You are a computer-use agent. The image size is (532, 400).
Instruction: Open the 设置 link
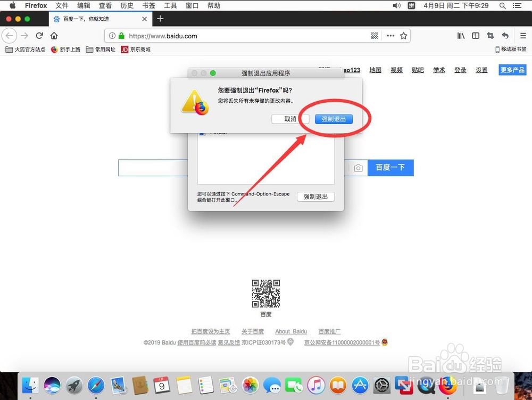[481, 70]
